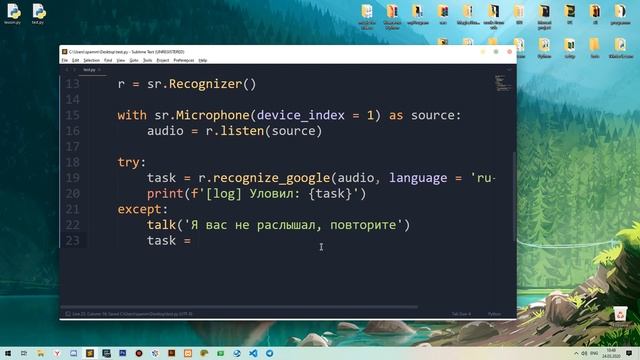The image size is (640, 360).
Task: Click on the word 'повторите' in line 22
Action: pyautogui.click(x=363, y=225)
